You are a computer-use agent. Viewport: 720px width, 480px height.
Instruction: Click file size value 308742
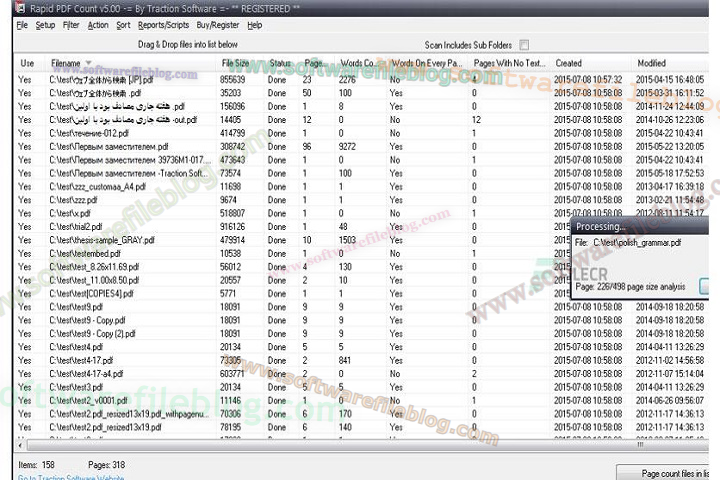[x=232, y=147]
